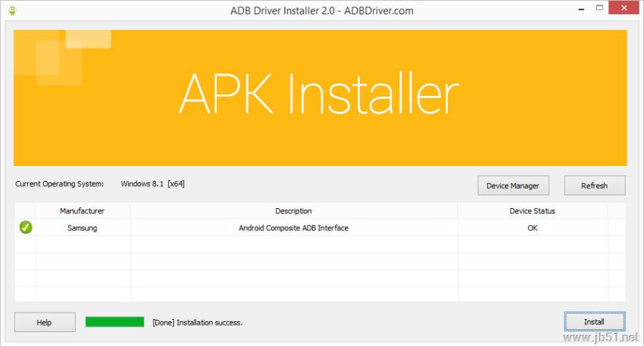Click the OK device status cell
This screenshot has width=644, height=347.
tap(532, 228)
